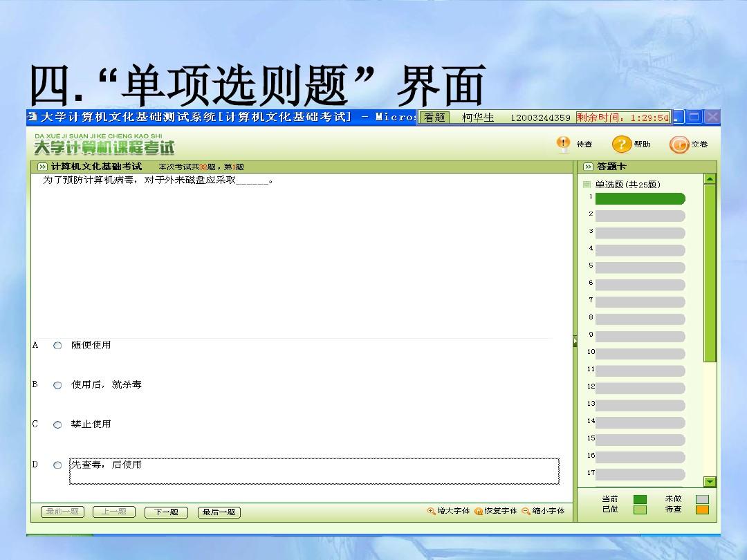Open question 11 in answer card
This screenshot has width=747, height=560.
coord(640,371)
